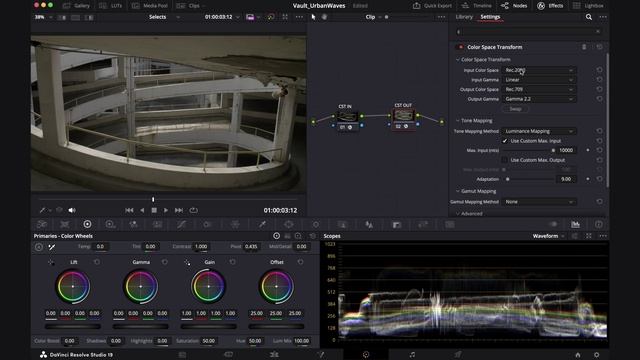Toggle the Timeline panel
Screen dimensions: 640x360
click(x=476, y=6)
